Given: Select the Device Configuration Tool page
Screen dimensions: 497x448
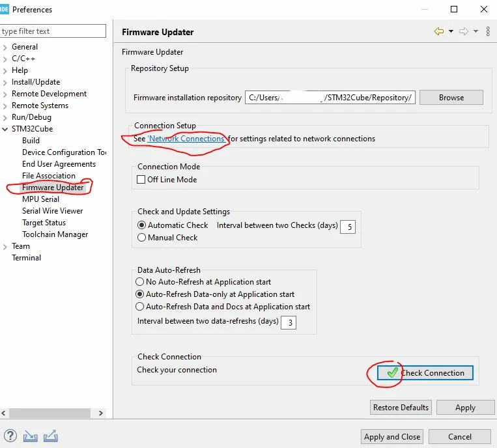Looking at the screenshot, I should 64,152.
